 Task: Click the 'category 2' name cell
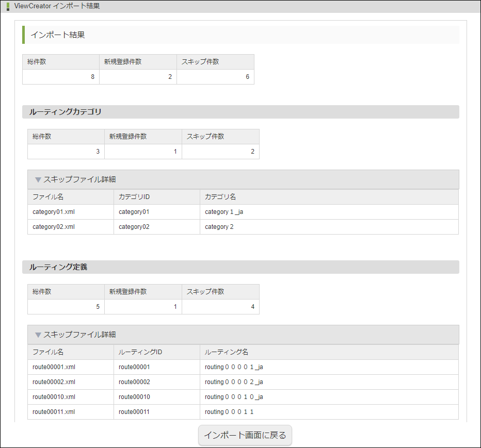[329, 227]
